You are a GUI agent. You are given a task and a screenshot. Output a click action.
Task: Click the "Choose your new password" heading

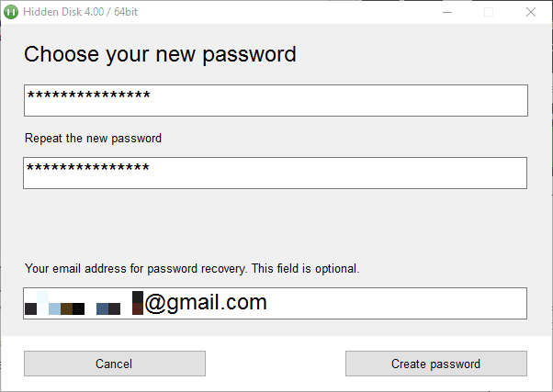click(160, 53)
